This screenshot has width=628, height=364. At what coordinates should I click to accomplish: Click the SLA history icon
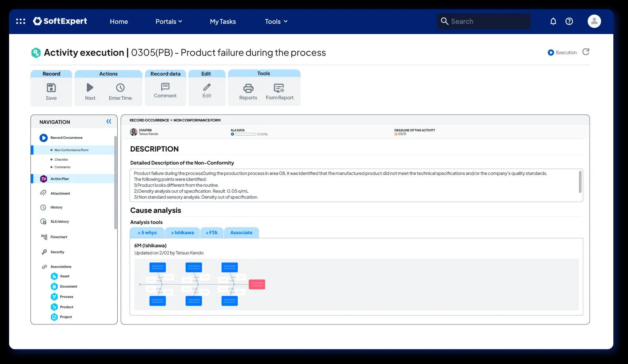[43, 222]
